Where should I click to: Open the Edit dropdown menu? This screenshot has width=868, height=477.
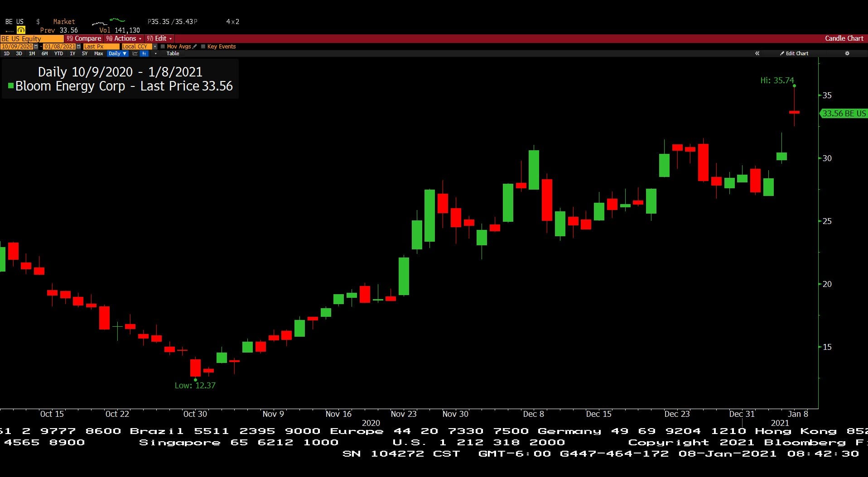click(159, 38)
